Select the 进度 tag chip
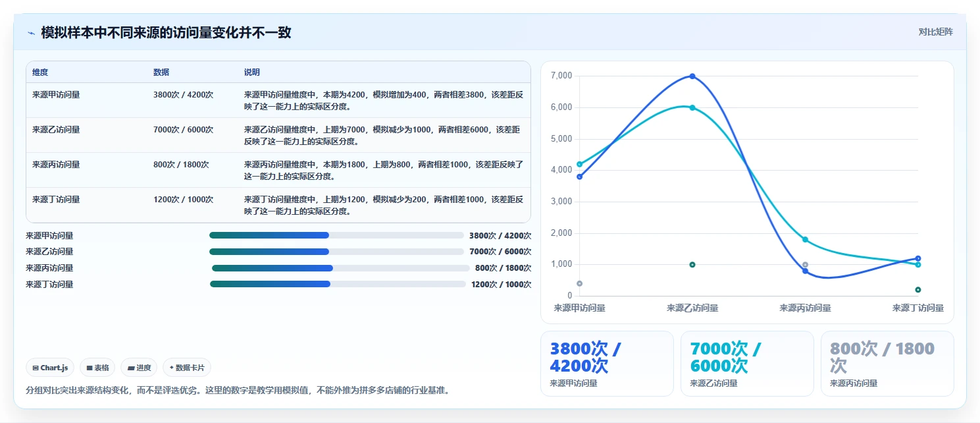 coord(139,368)
